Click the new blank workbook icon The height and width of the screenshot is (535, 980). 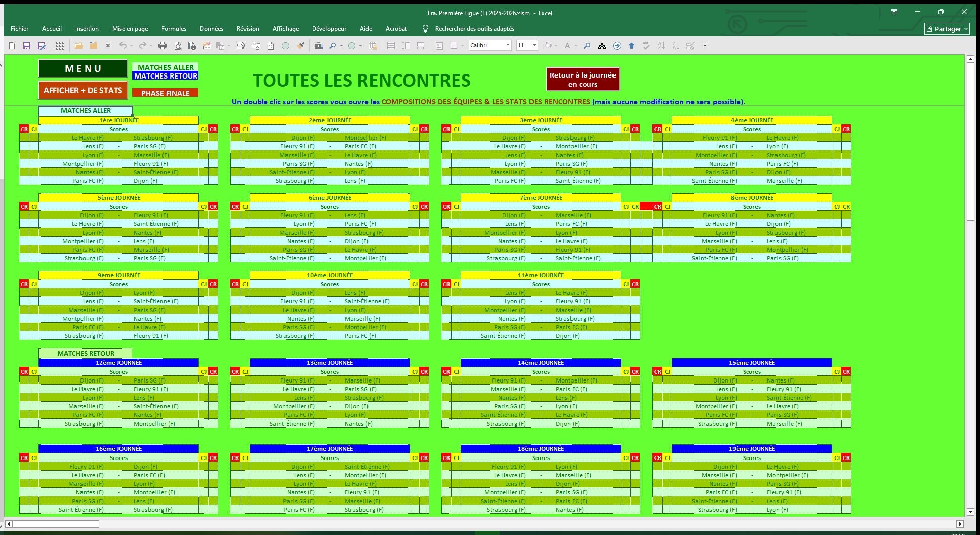point(12,46)
